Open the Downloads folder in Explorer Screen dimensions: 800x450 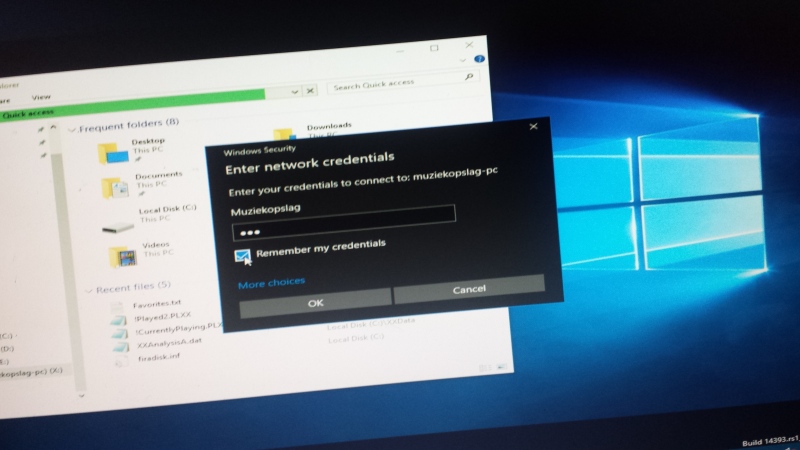tap(329, 126)
